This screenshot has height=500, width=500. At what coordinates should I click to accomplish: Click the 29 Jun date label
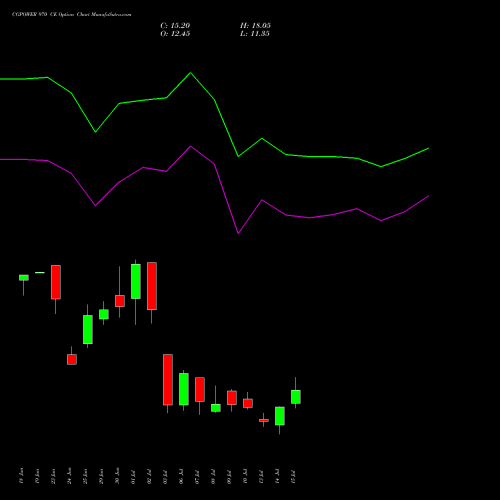pos(102,476)
